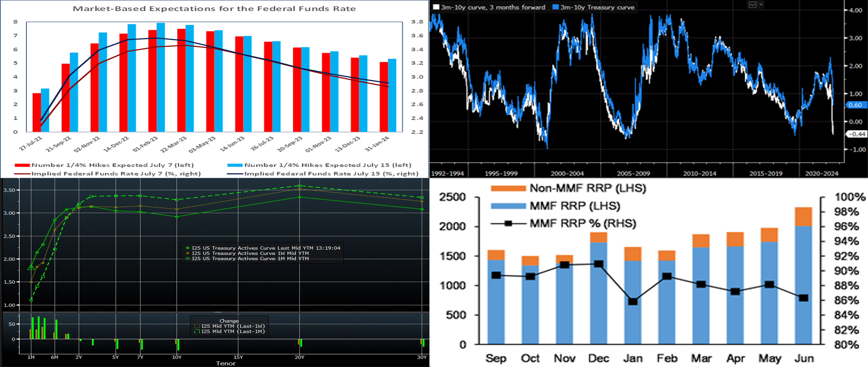Click Last Mid YTM legend marker
The image size is (868, 367).
pyautogui.click(x=188, y=248)
